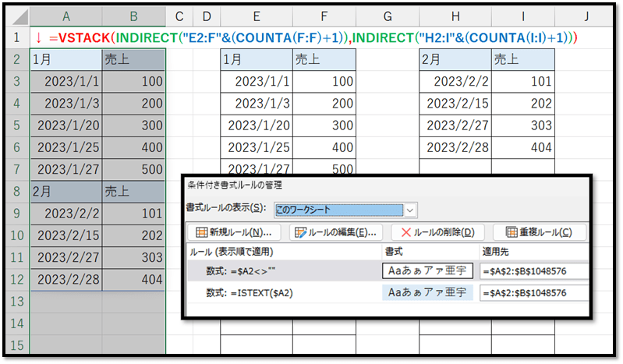Click the VSTACK formula in row 1
The width and height of the screenshot is (623, 364).
point(312,38)
